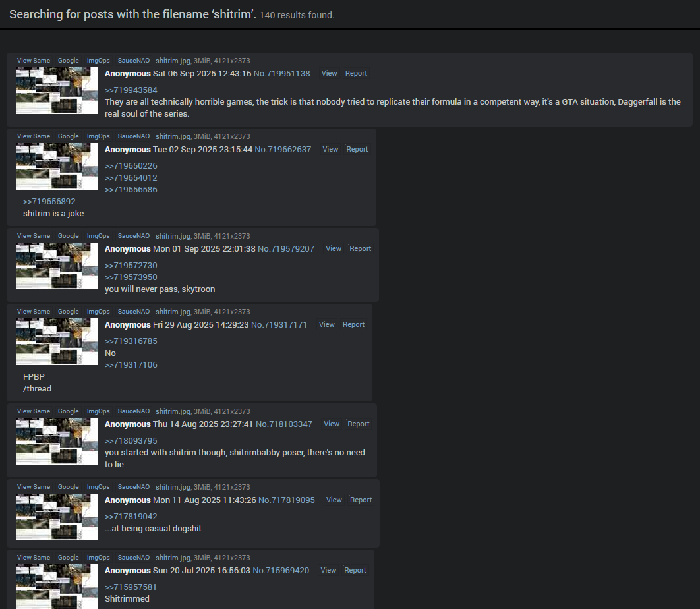
Task: Follow quote link >>715957581
Action: tap(131, 587)
